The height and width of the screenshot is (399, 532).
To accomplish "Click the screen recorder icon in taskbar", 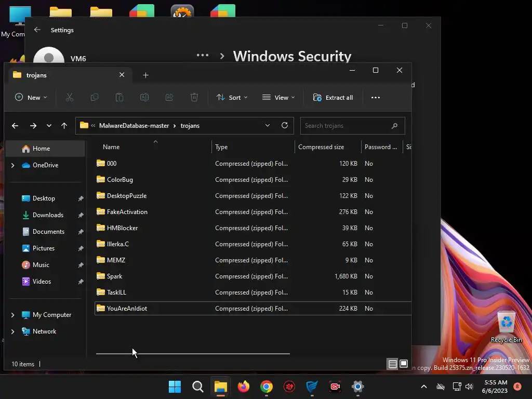I will (335, 387).
